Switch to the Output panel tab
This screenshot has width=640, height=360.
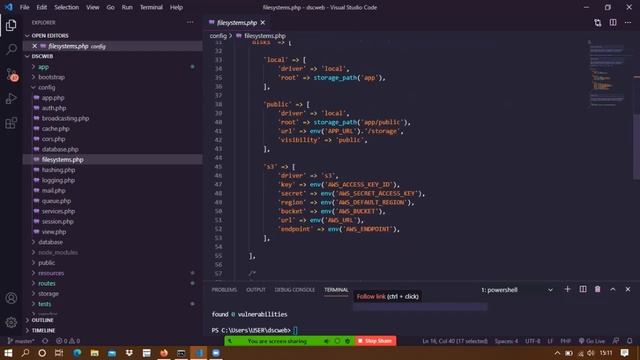pyautogui.click(x=256, y=290)
